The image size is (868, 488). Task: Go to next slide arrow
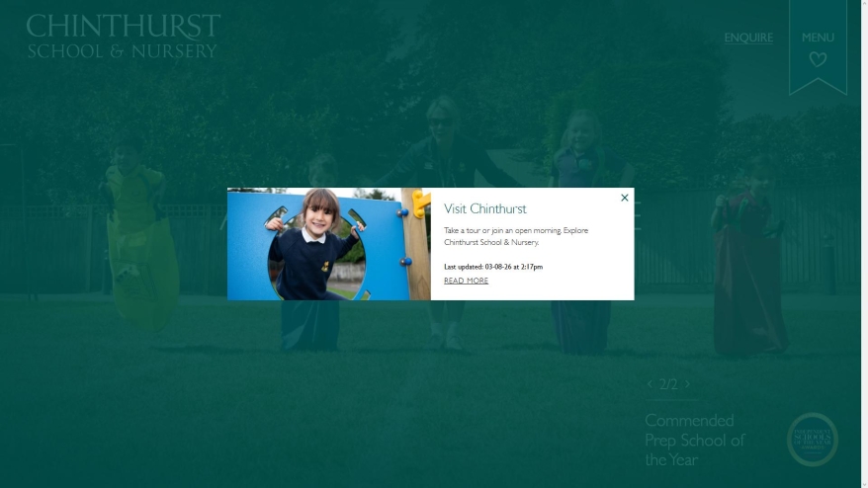[x=687, y=383]
